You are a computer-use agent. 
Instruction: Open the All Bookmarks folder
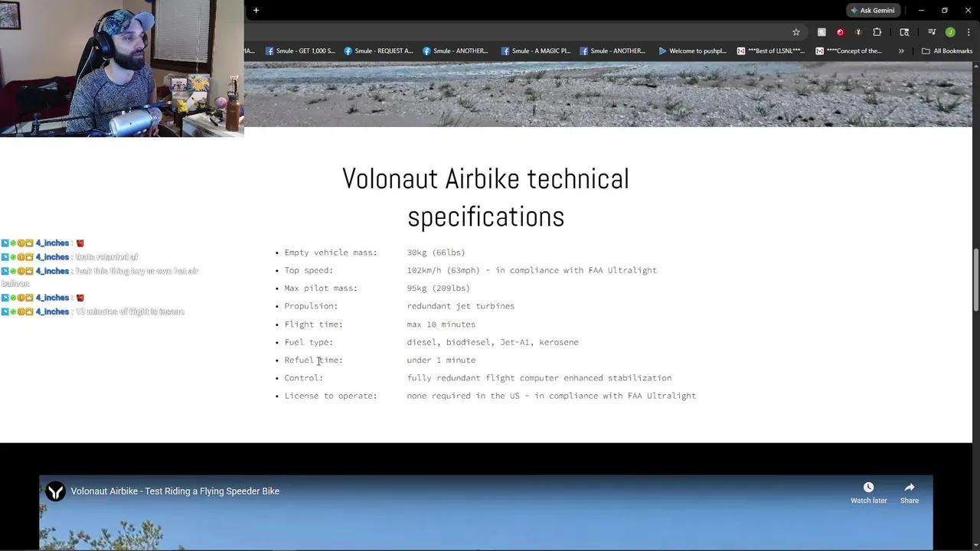click(x=947, y=51)
